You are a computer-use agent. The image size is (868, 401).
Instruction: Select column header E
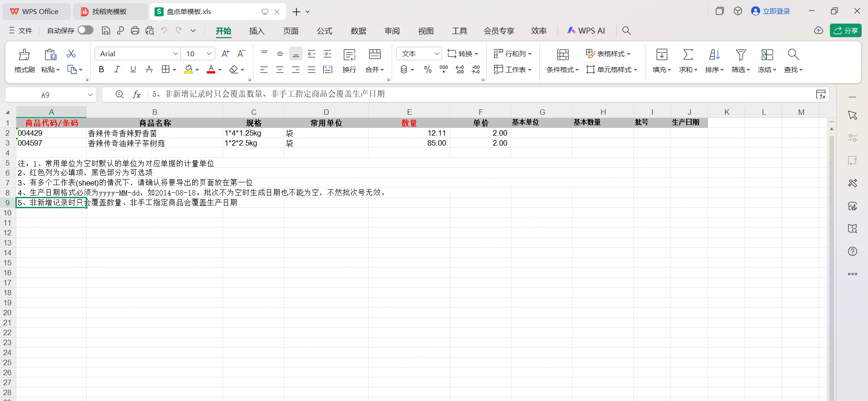click(x=409, y=112)
